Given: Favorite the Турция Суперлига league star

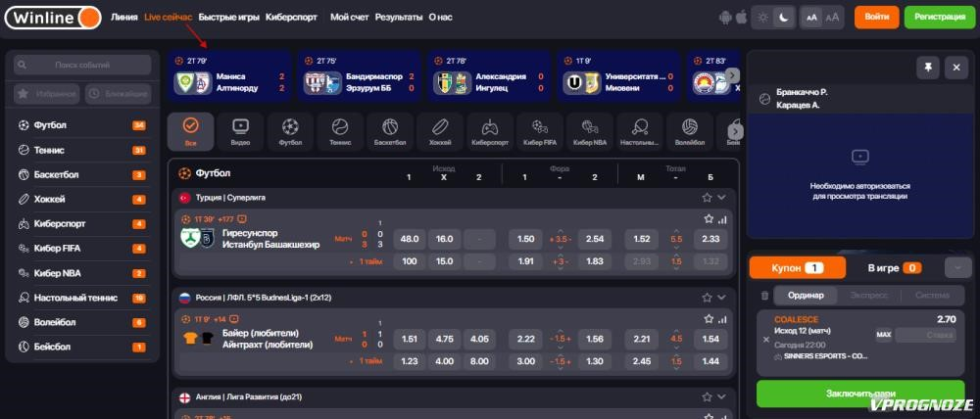Looking at the screenshot, I should (x=707, y=198).
